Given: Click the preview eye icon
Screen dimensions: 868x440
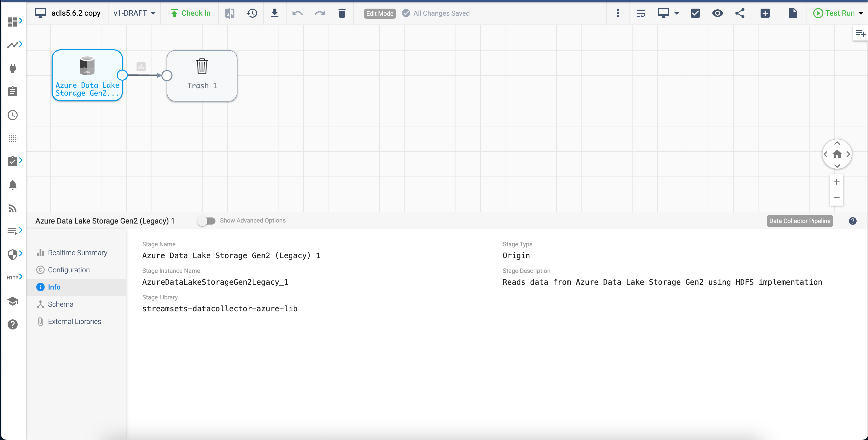Looking at the screenshot, I should pyautogui.click(x=717, y=13).
